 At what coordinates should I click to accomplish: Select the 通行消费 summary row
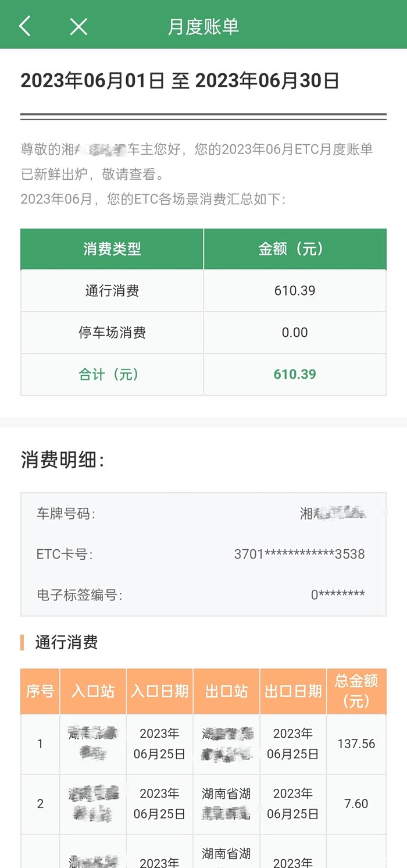point(112,291)
